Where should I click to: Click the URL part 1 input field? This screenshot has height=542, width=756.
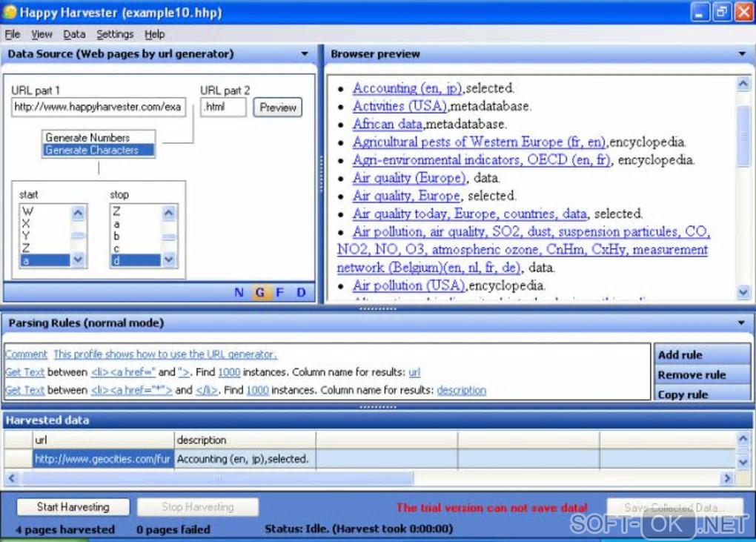(x=98, y=107)
